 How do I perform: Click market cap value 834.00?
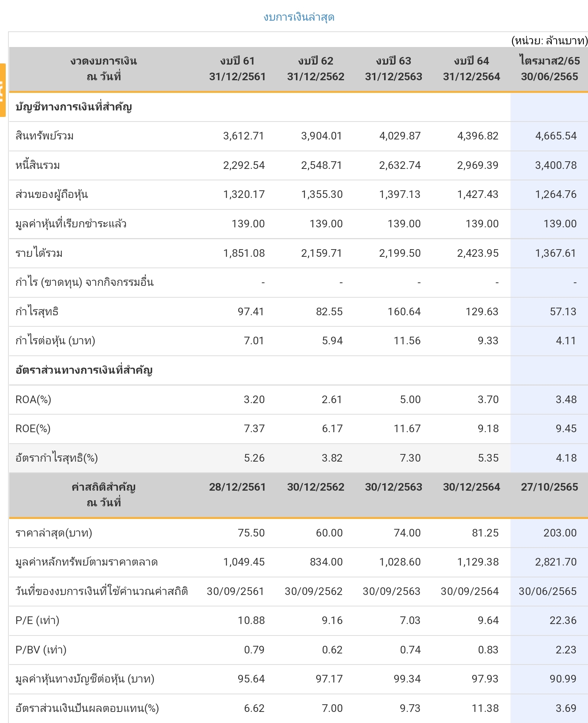point(326,562)
